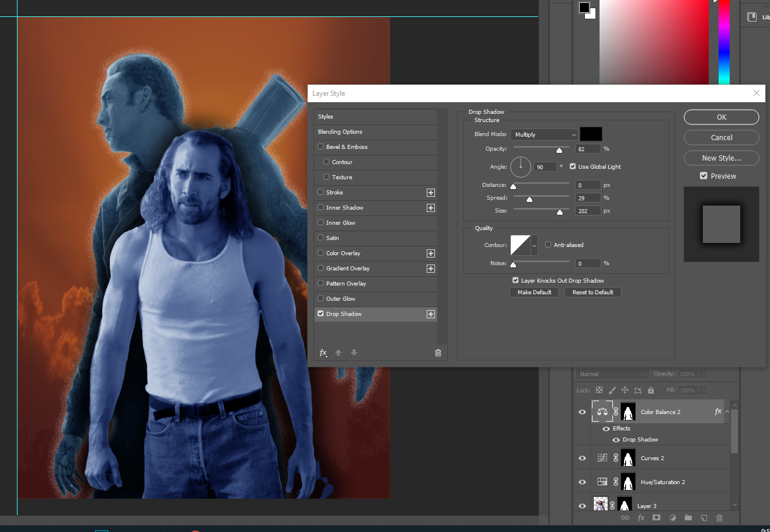Toggle Use Global Light checkbox

click(573, 166)
